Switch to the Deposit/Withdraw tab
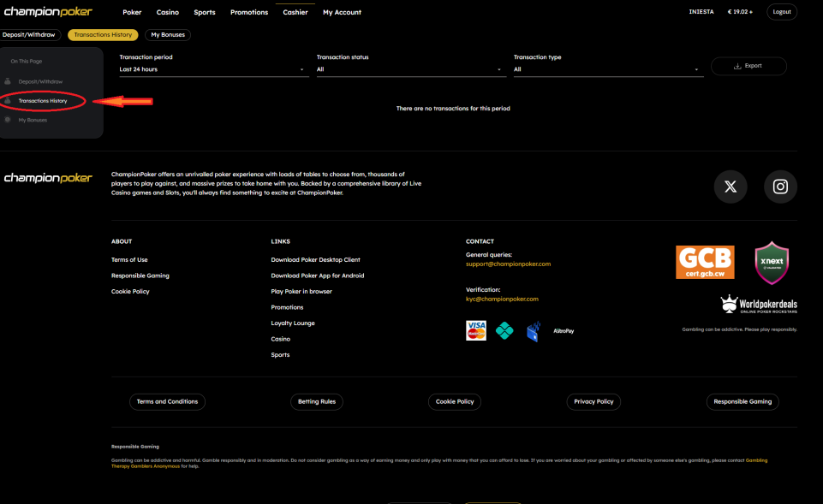The height and width of the screenshot is (504, 823). [29, 35]
